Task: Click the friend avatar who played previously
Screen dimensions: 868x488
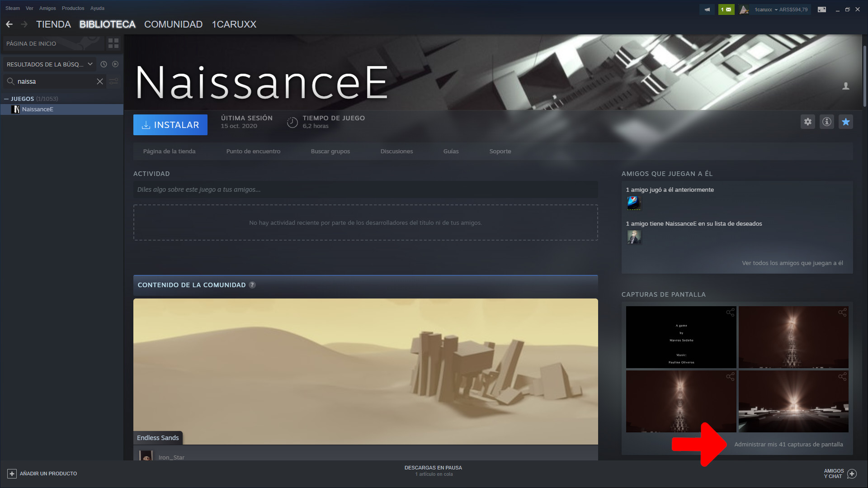Action: coord(634,203)
